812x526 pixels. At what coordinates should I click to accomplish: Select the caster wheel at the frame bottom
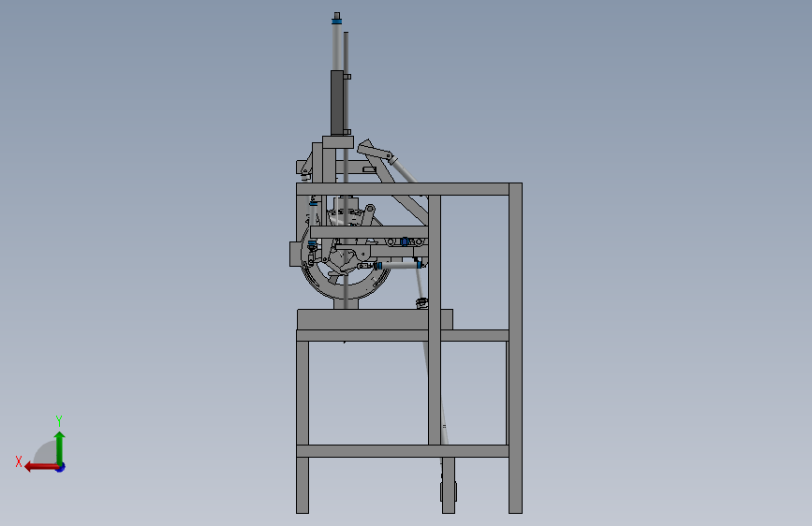coord(449,490)
